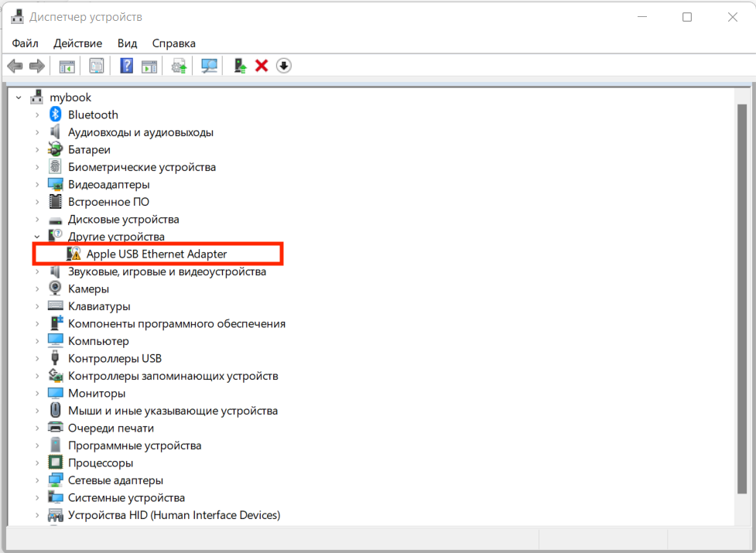Click the Show action pane toolbar icon
The image size is (756, 553).
149,66
